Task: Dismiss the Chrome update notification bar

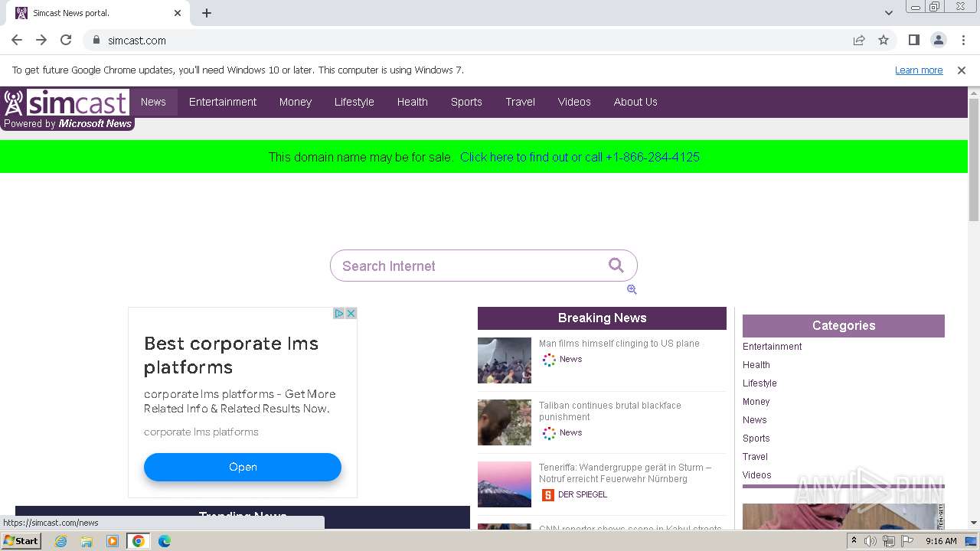Action: [x=962, y=70]
